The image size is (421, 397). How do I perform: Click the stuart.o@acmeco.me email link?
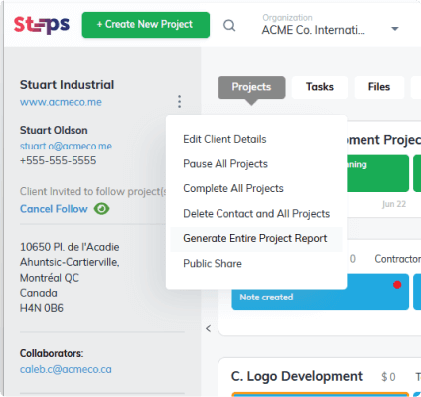[66, 146]
